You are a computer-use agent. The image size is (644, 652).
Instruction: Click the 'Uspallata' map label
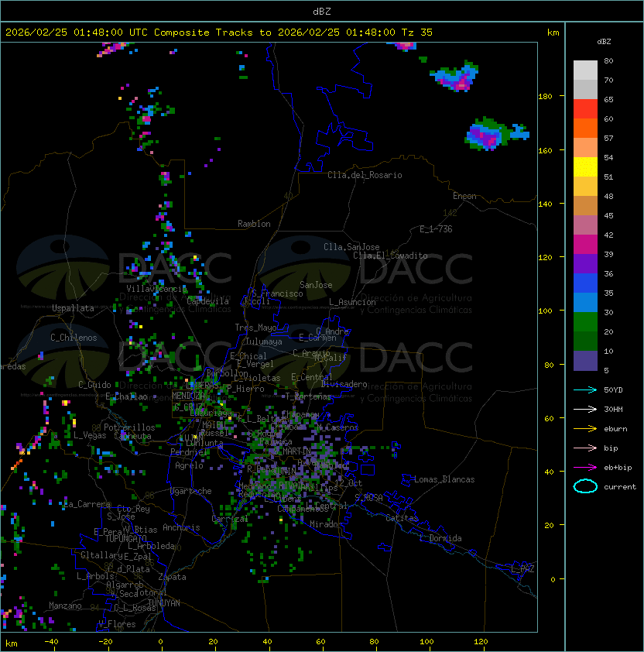73,308
